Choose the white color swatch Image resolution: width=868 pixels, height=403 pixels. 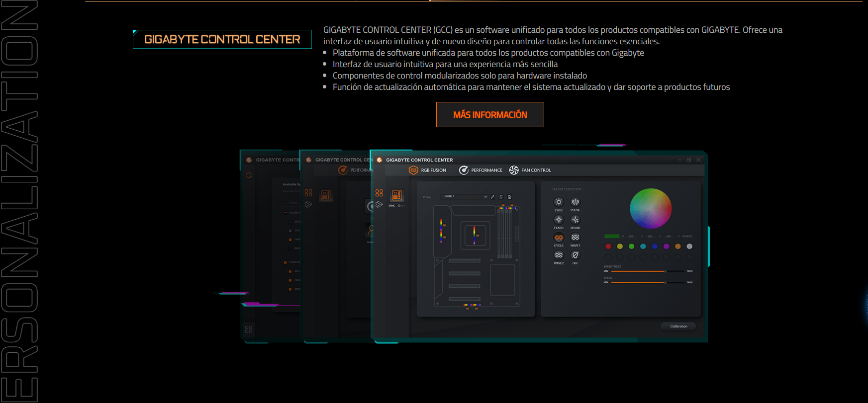tap(689, 246)
